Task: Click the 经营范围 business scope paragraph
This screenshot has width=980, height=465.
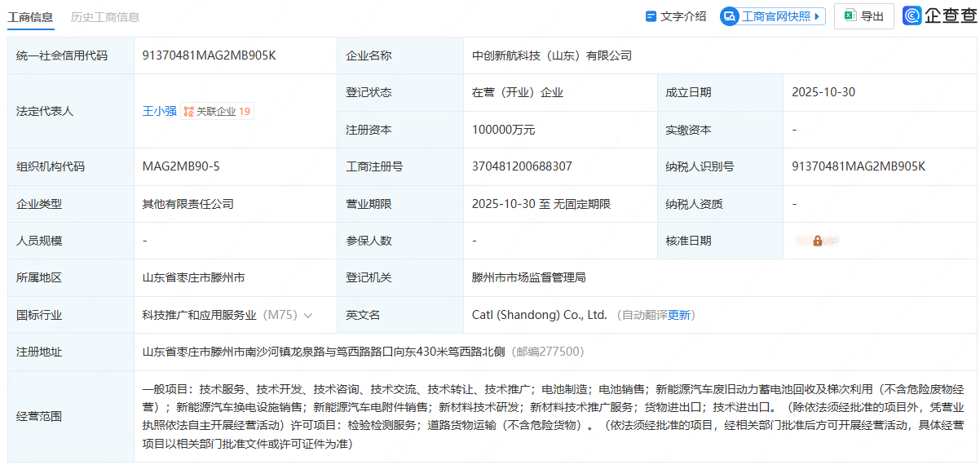Action: pos(553,416)
